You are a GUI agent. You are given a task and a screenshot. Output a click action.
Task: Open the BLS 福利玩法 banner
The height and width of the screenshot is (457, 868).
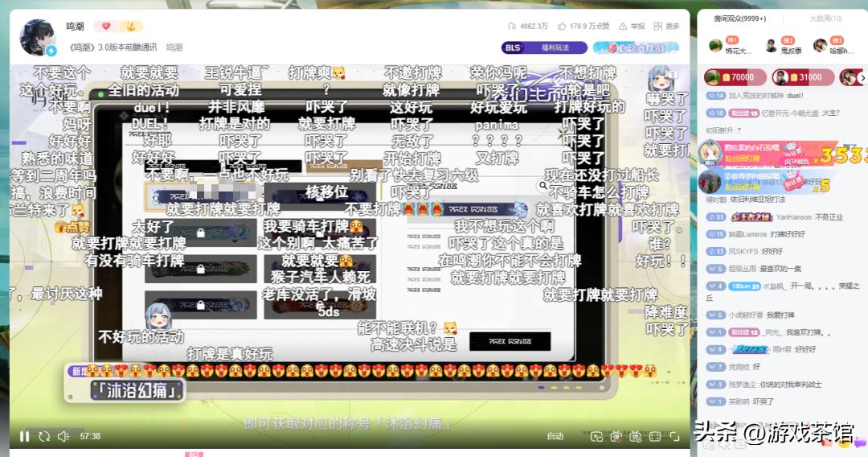[x=544, y=47]
